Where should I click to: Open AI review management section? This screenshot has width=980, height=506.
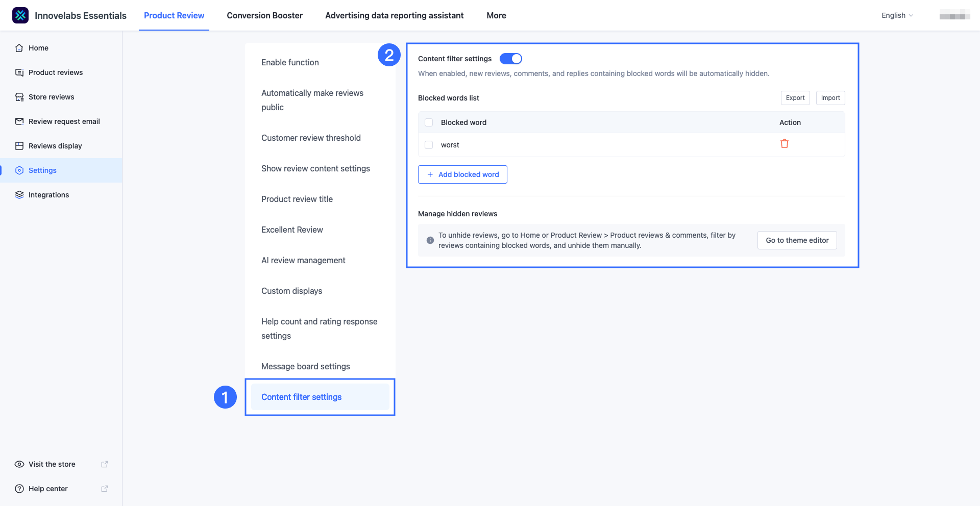320,260
